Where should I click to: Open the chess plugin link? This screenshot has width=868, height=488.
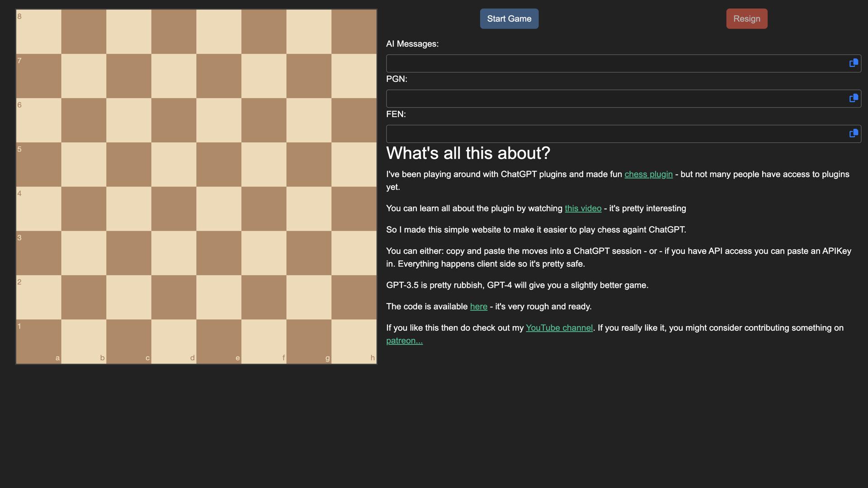tap(648, 174)
